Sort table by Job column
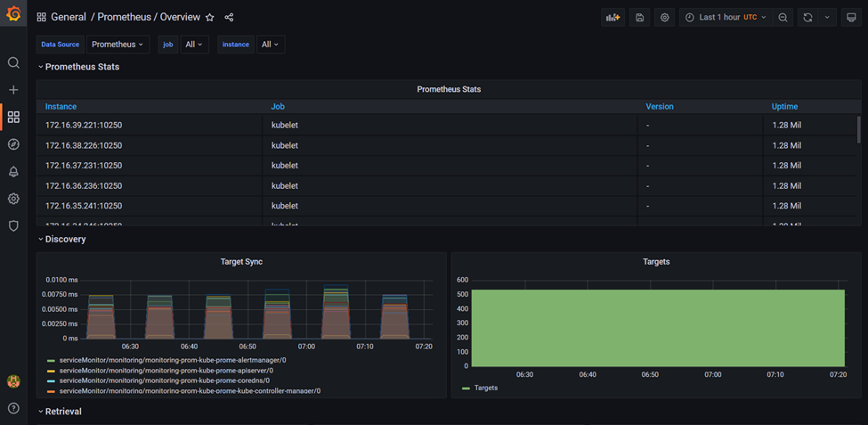 (x=278, y=106)
